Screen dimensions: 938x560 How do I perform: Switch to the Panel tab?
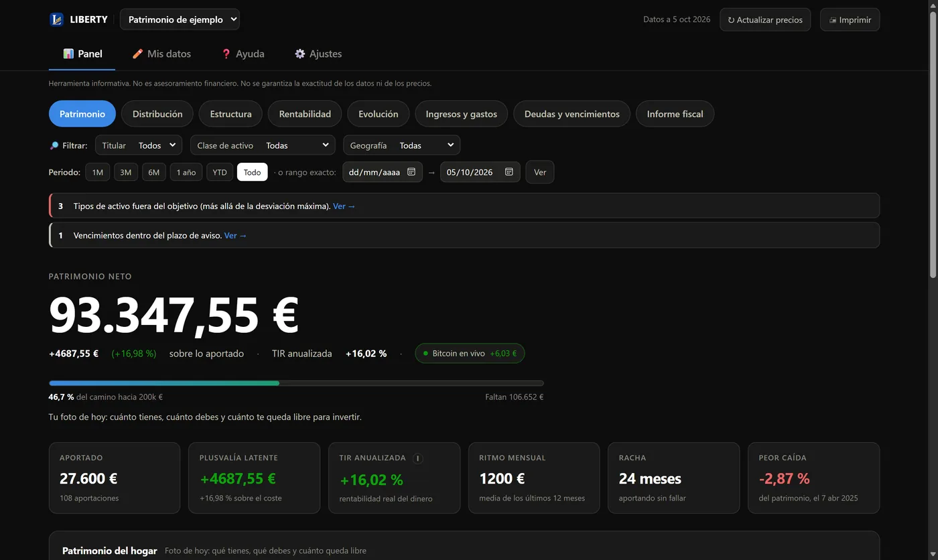tap(82, 54)
